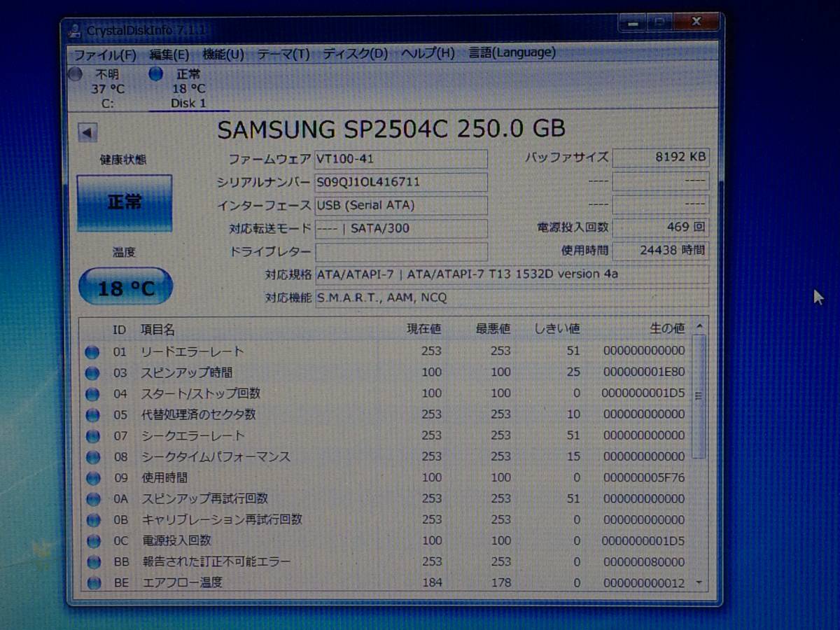Click status orb for row BB 報告された訂正不可能エラー
Viewport: 840px width, 630px height.
92,562
